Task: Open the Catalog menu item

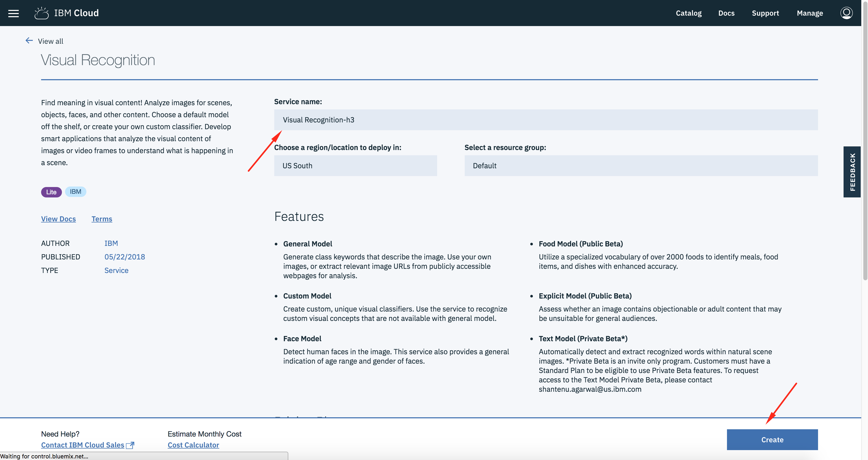Action: coord(689,13)
